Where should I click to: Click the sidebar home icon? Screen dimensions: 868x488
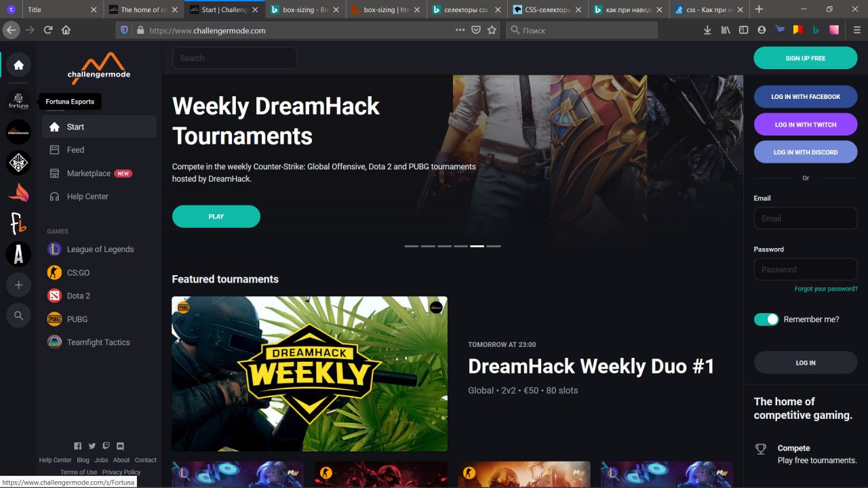click(18, 65)
